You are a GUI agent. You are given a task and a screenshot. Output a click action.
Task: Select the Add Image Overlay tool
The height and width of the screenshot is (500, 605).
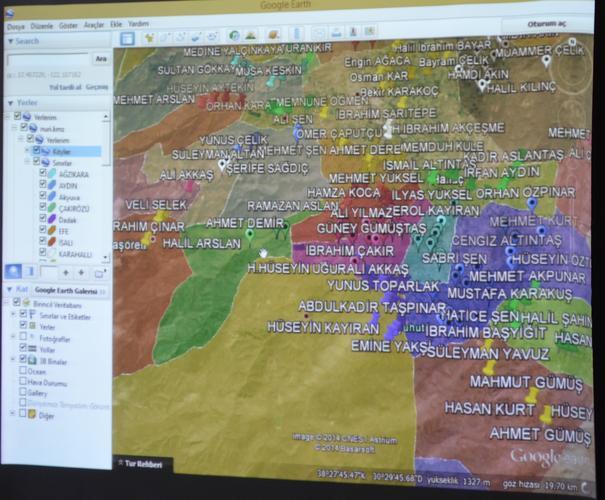(x=197, y=37)
